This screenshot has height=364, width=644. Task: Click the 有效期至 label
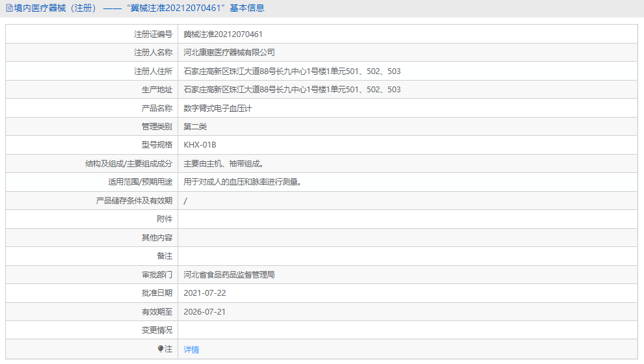click(157, 312)
